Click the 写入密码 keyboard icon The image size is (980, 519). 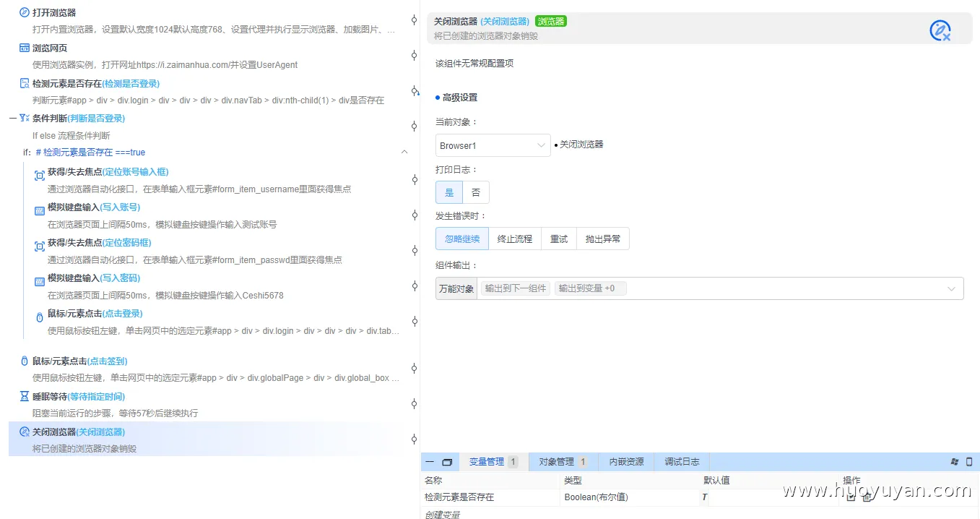pyautogui.click(x=40, y=282)
